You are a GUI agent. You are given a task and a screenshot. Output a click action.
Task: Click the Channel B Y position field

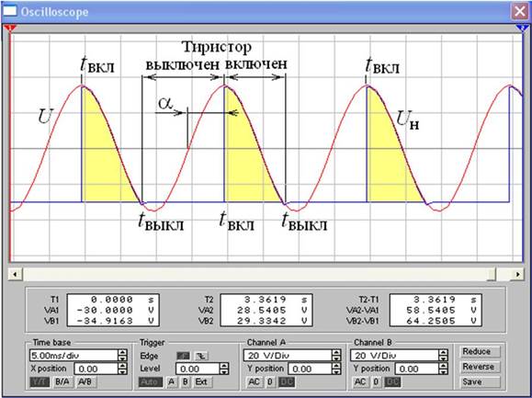[x=417, y=369]
